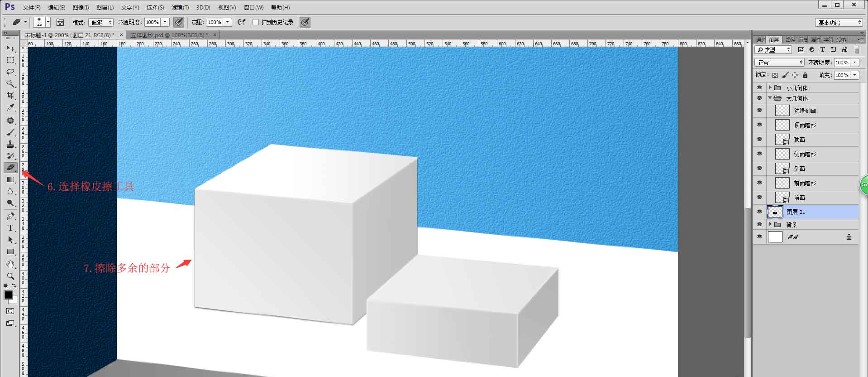Screen dimensions: 868x377
Task: Hide the 侧面暗部 layer
Action: tap(759, 154)
